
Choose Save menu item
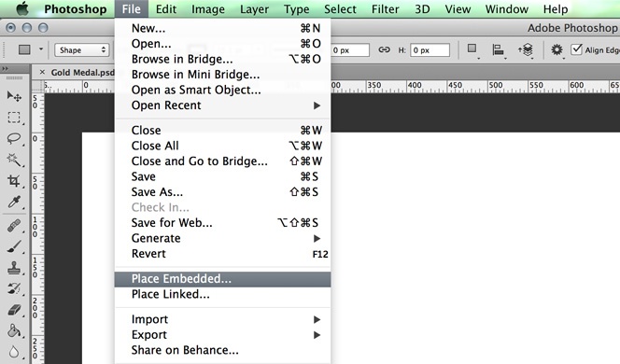tap(222, 176)
